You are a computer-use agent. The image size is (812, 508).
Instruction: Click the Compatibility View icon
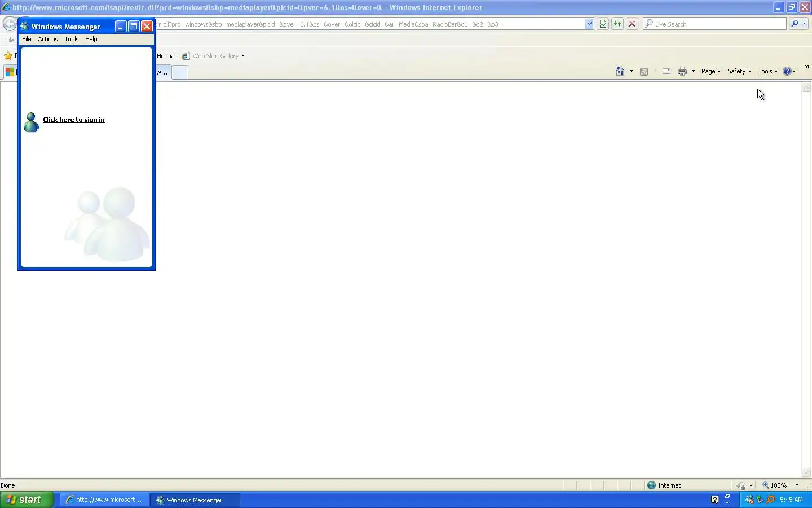[603, 24]
